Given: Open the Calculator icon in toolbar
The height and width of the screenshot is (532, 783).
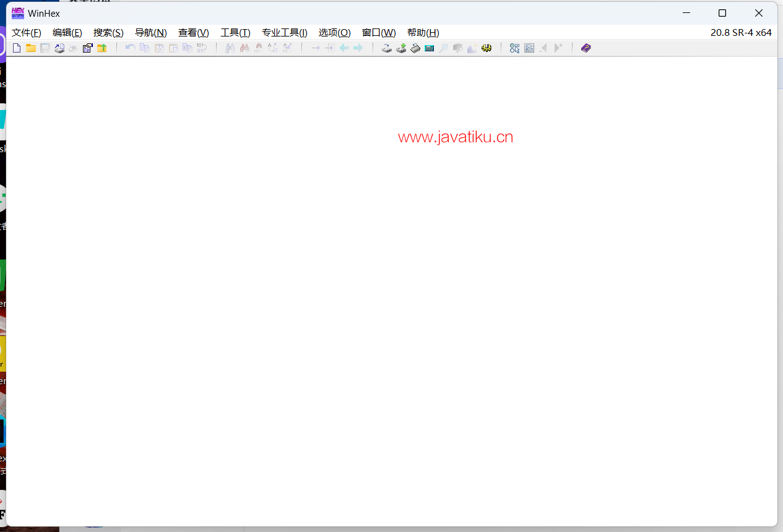Looking at the screenshot, I should 430,48.
